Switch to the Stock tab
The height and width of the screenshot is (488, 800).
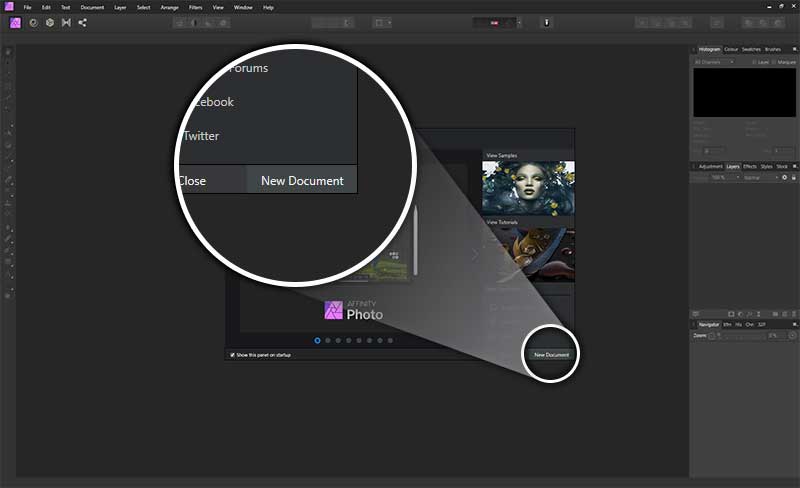(782, 166)
